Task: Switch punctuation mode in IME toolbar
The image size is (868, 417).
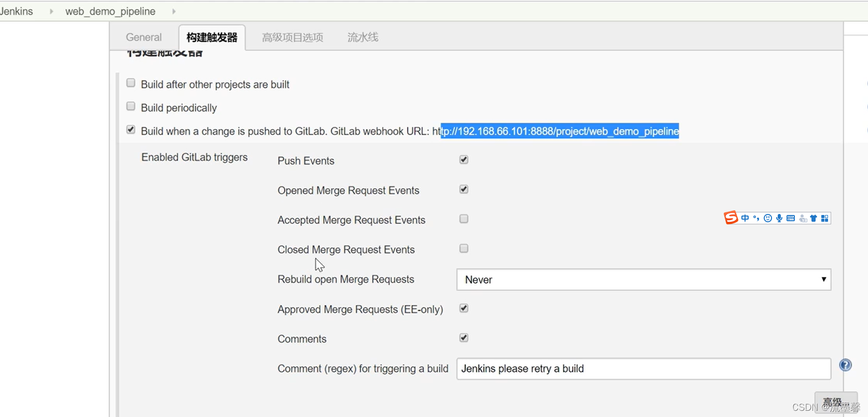Action: click(x=756, y=218)
